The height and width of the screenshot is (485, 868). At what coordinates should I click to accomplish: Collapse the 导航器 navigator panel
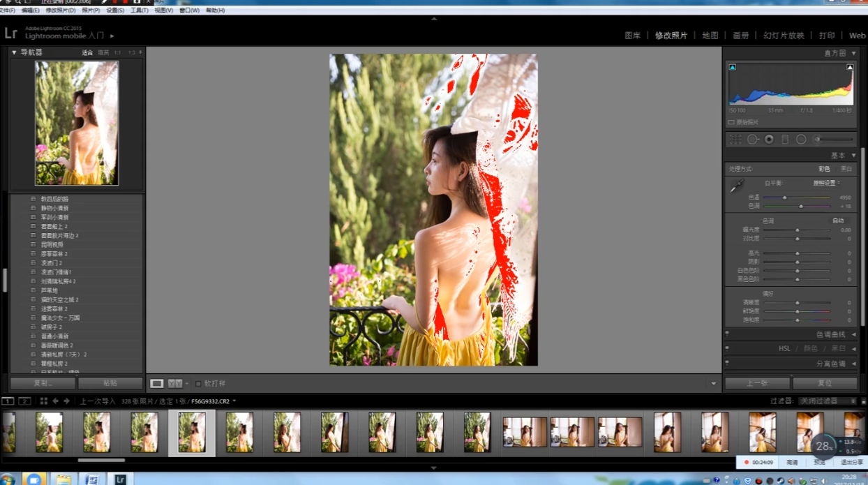point(14,52)
